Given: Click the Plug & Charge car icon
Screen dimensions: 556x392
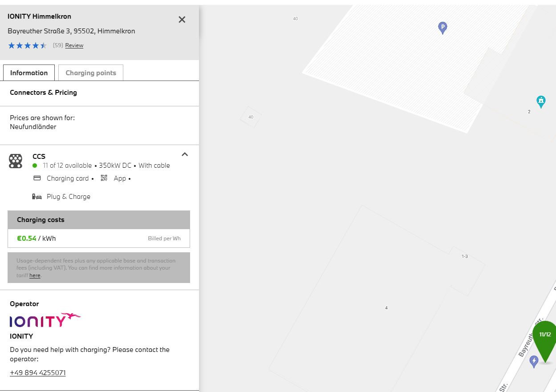Looking at the screenshot, I should coord(37,196).
